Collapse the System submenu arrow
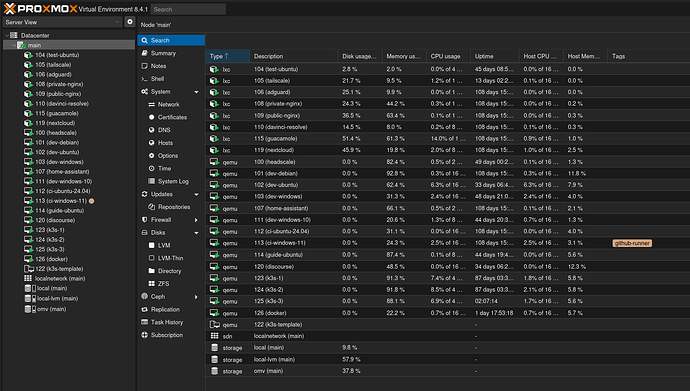The height and width of the screenshot is (391, 690). pyautogui.click(x=196, y=92)
